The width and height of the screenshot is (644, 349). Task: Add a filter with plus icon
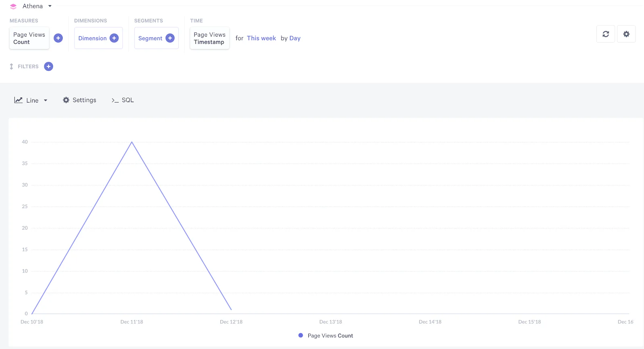pyautogui.click(x=49, y=66)
